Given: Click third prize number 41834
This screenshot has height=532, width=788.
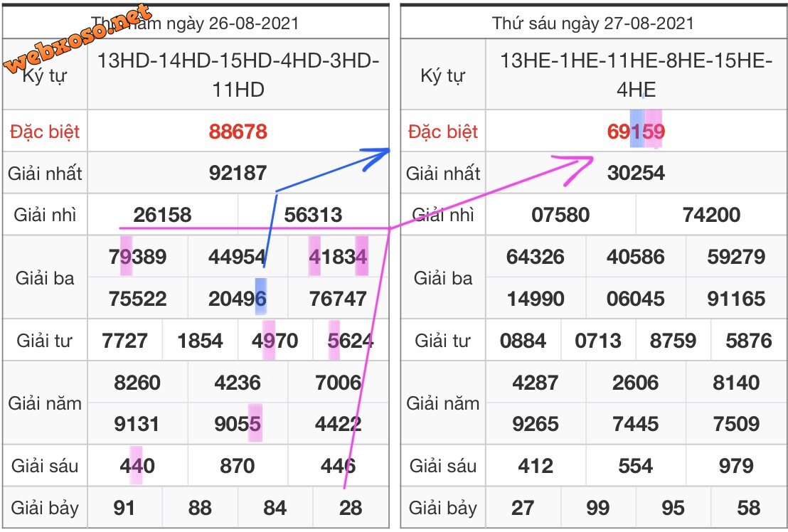Looking at the screenshot, I should pos(339,257).
